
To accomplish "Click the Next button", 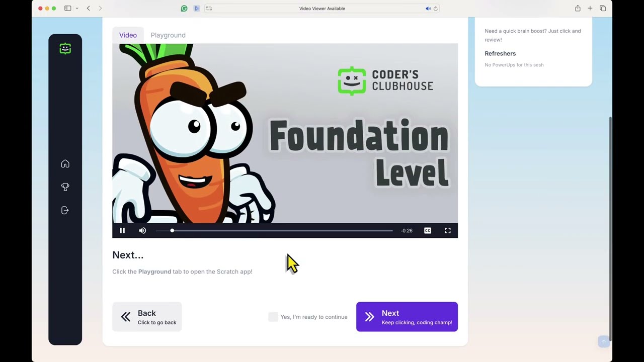I will pyautogui.click(x=407, y=317).
